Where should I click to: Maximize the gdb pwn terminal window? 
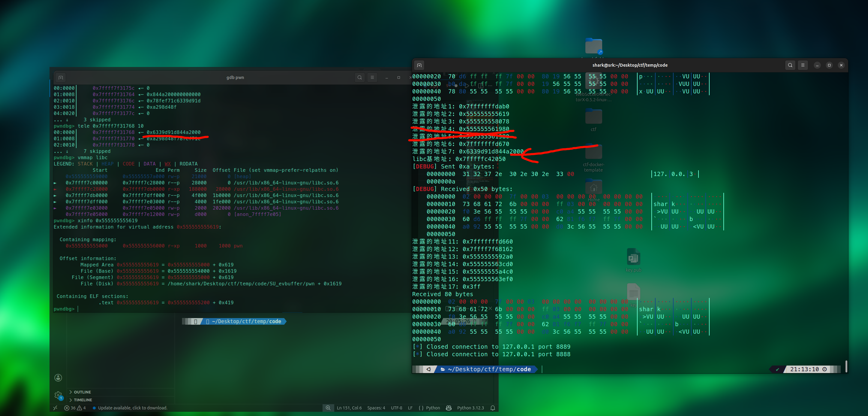point(399,77)
